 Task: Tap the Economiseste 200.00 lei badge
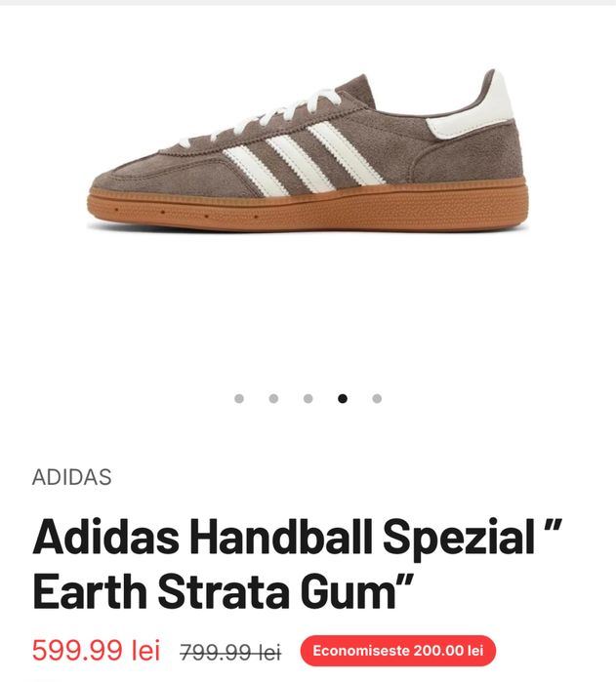398,651
